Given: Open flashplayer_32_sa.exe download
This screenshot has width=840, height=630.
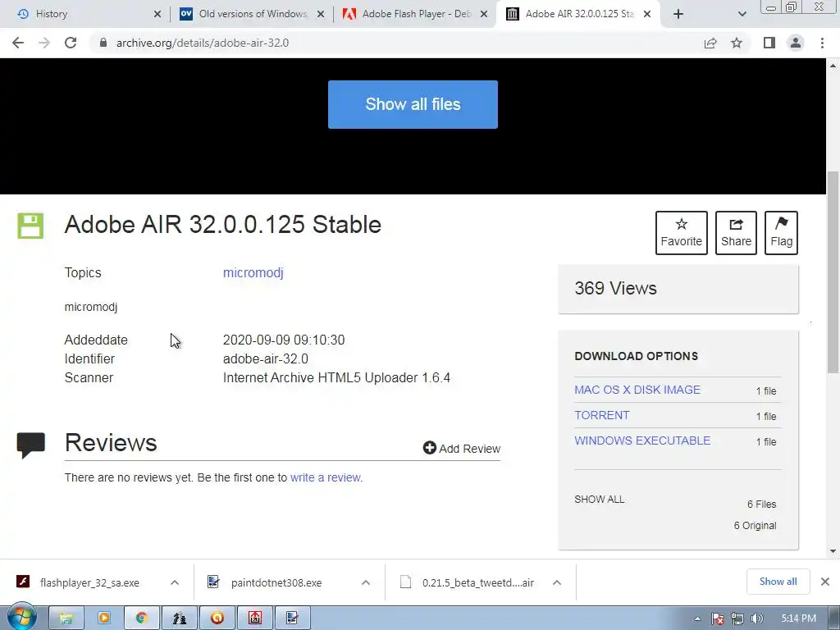Looking at the screenshot, I should point(89,582).
